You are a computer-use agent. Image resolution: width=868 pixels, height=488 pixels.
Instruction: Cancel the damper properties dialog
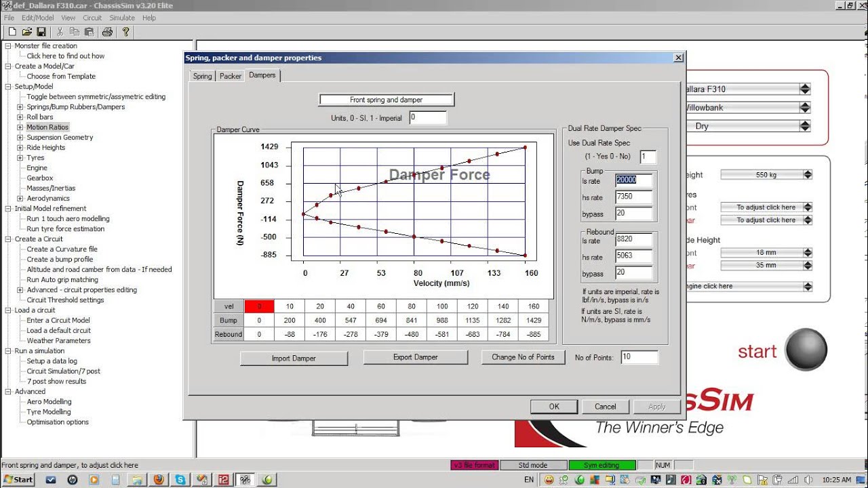tap(606, 407)
